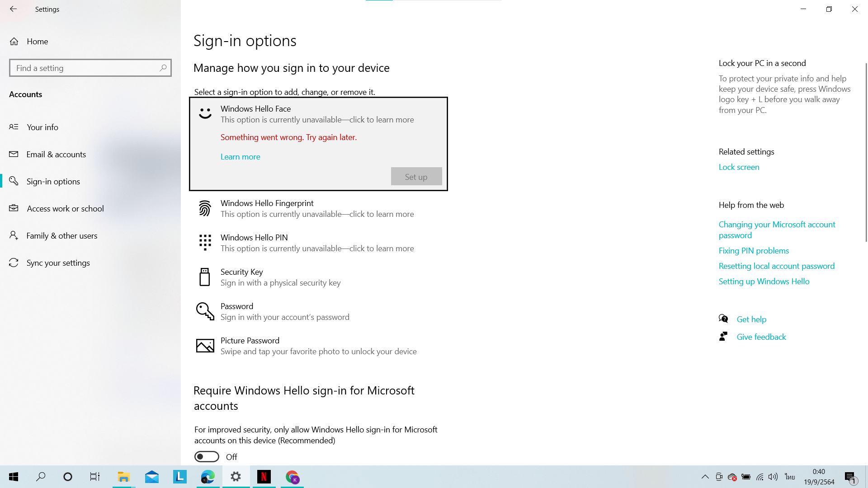Click the search magnifier icon in Find a setting
The height and width of the screenshot is (488, 868).
pos(163,68)
